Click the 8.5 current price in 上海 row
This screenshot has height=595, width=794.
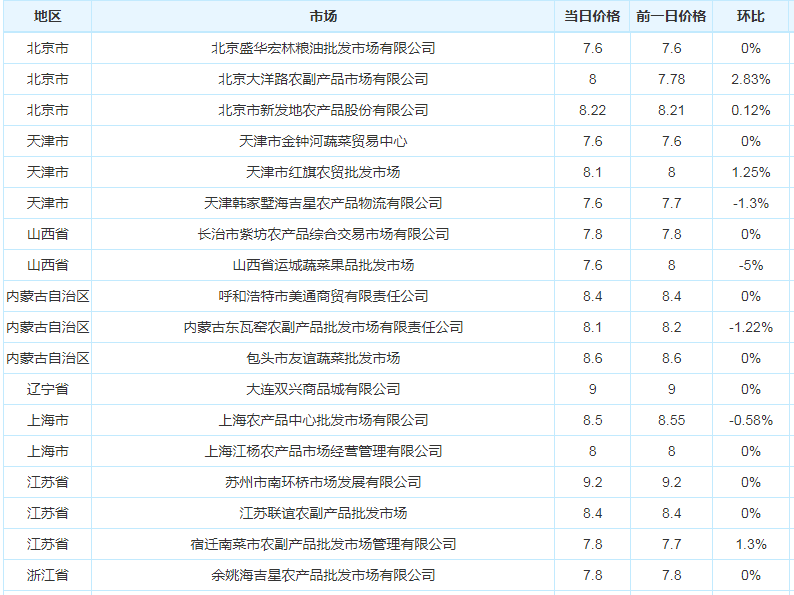point(592,420)
